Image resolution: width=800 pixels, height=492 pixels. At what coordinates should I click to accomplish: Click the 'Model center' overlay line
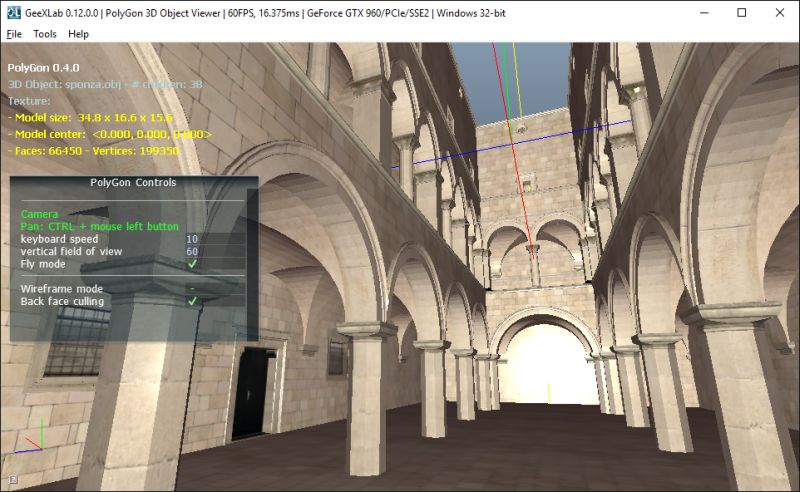click(x=110, y=134)
